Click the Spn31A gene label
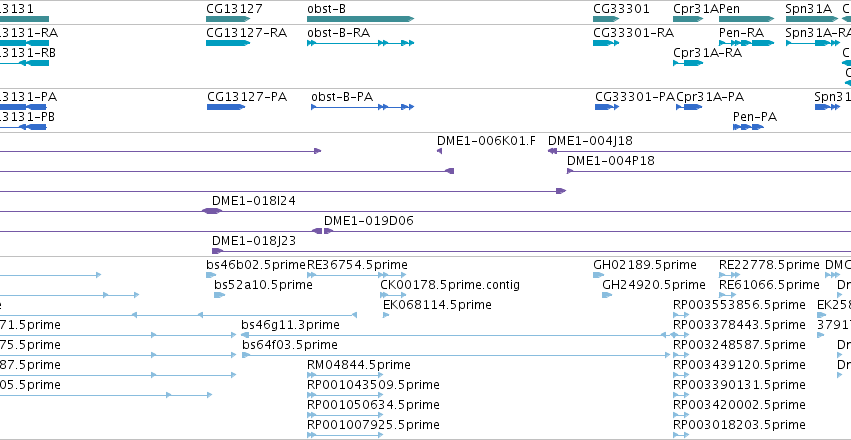Image resolution: width=851 pixels, height=440 pixels. click(808, 9)
